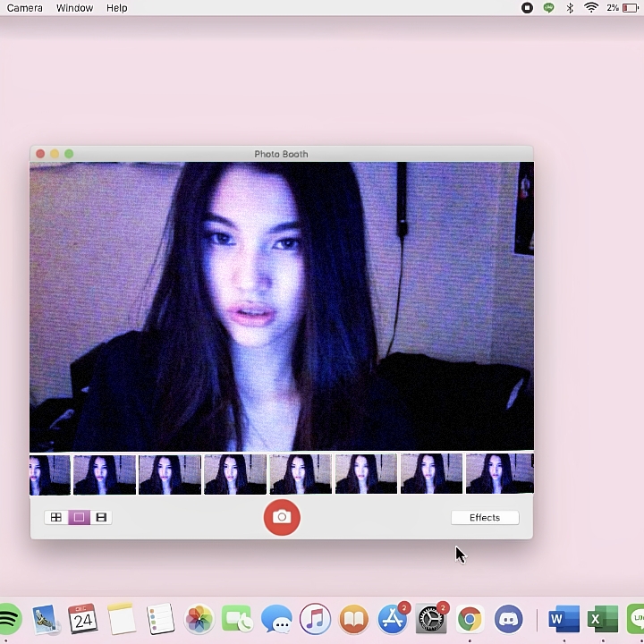Open the Help menu

(116, 8)
